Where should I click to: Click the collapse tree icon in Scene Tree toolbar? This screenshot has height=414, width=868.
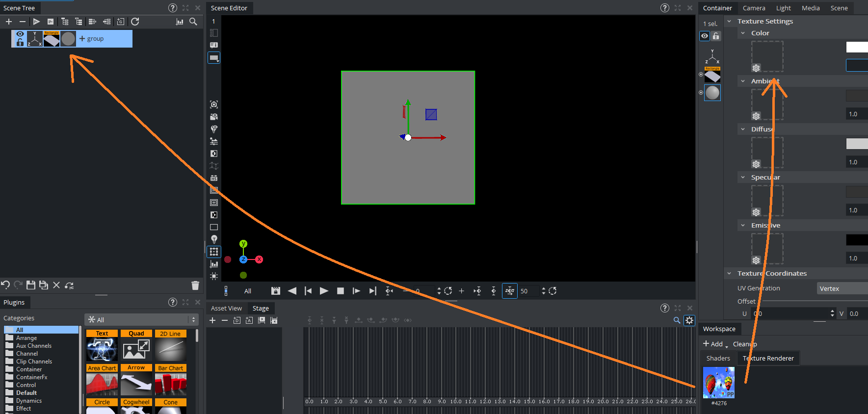pos(79,22)
